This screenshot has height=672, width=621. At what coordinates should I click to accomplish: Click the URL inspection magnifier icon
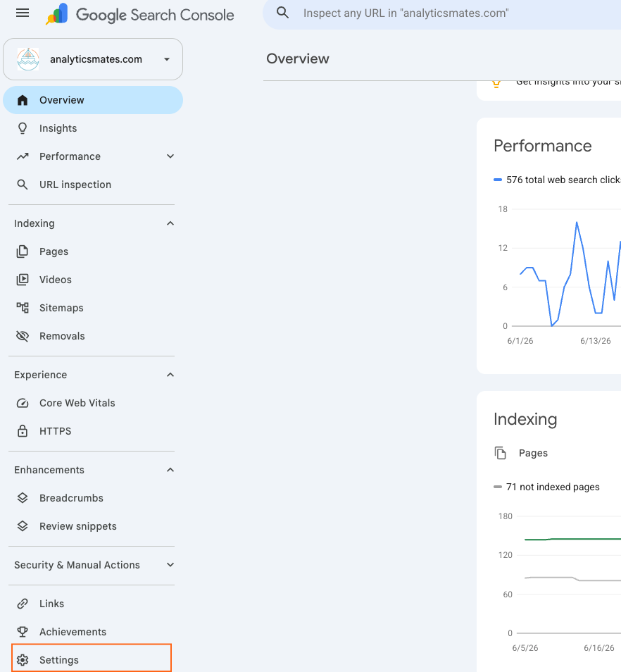pyautogui.click(x=23, y=185)
